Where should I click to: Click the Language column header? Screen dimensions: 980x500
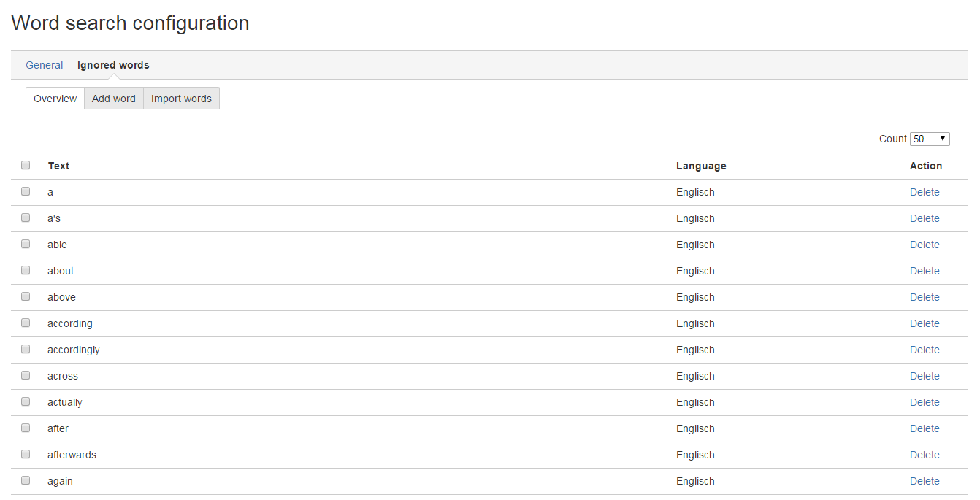[701, 166]
